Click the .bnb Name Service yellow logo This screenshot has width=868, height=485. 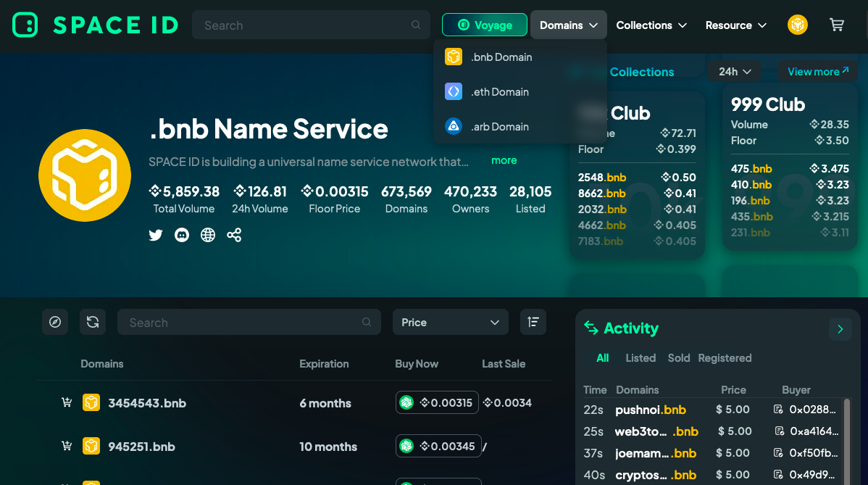click(85, 175)
